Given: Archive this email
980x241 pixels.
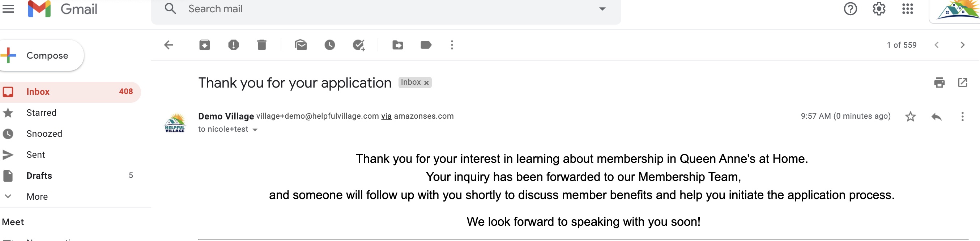Looking at the screenshot, I should 205,45.
